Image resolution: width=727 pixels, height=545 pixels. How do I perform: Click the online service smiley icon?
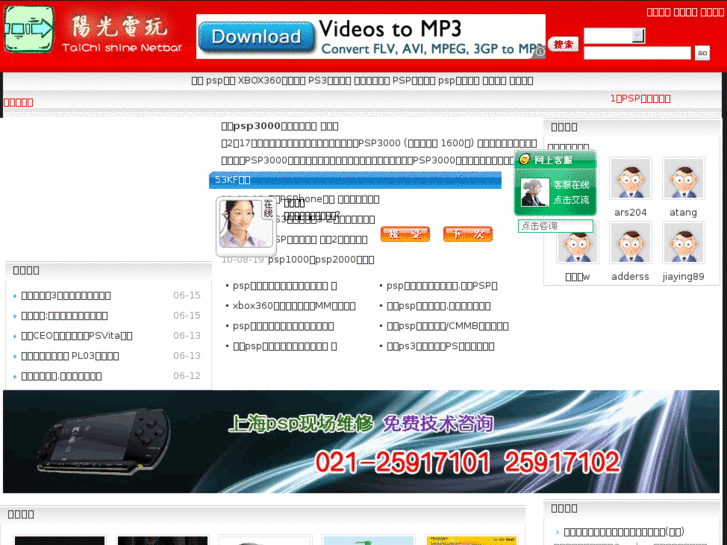coord(524,160)
